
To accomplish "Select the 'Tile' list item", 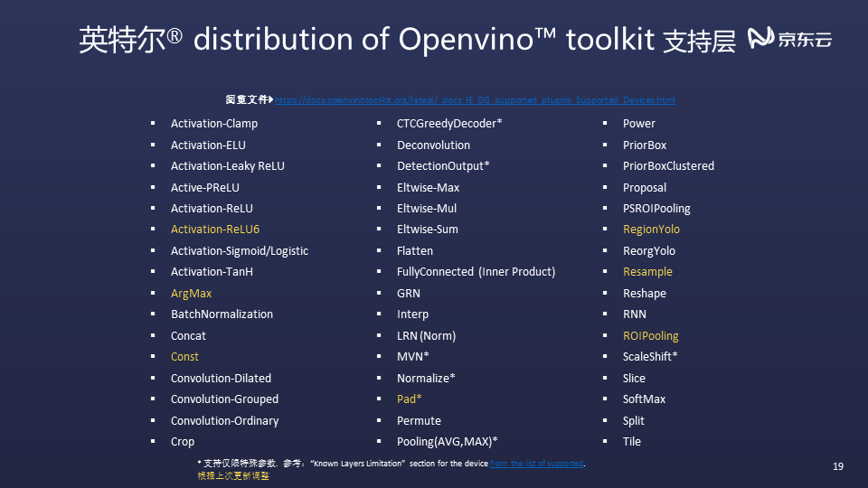I will coord(632,442).
